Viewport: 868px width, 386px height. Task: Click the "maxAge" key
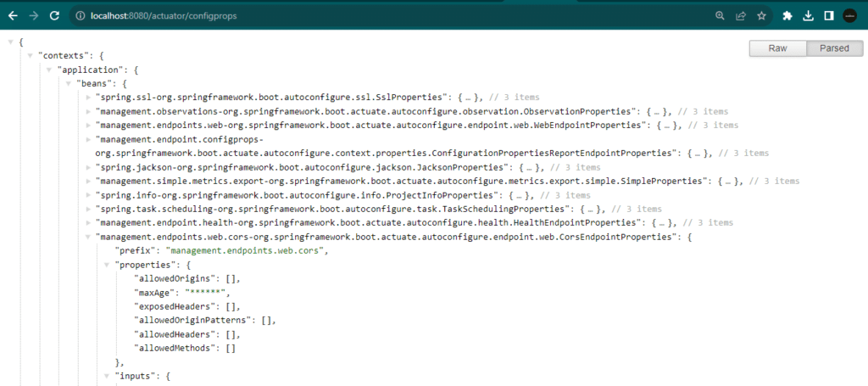(x=153, y=293)
